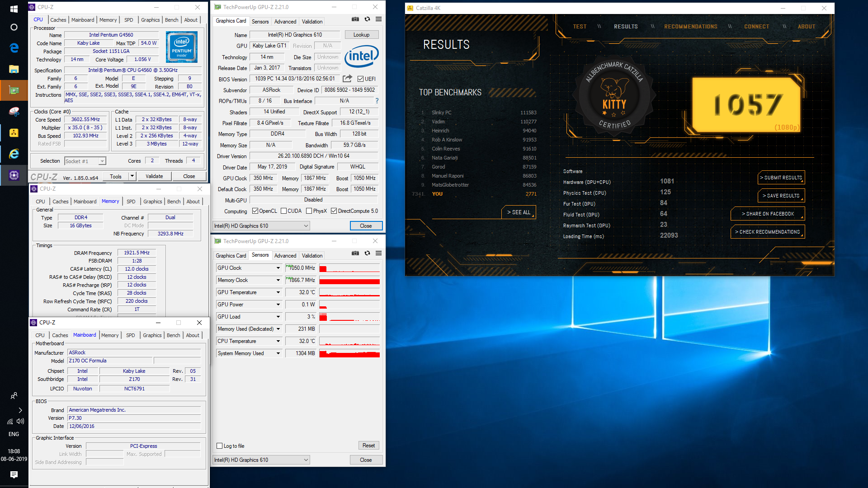Open Validation tab in GPU-Z Sensors window
Image resolution: width=868 pixels, height=488 pixels.
pyautogui.click(x=312, y=256)
